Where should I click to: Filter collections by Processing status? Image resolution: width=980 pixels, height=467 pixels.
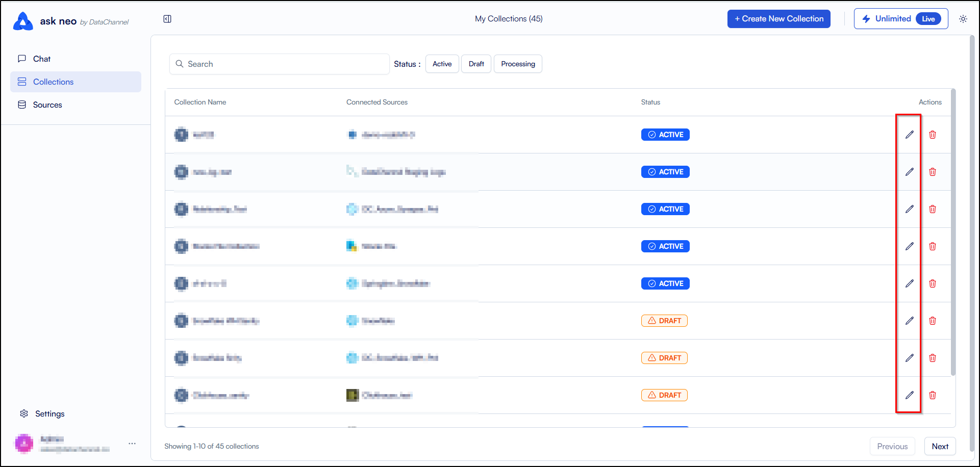pyautogui.click(x=518, y=64)
